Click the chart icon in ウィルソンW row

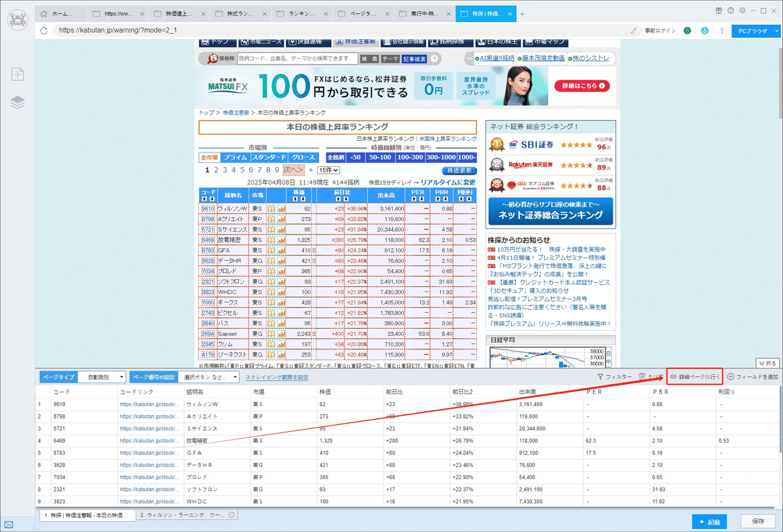click(x=282, y=209)
